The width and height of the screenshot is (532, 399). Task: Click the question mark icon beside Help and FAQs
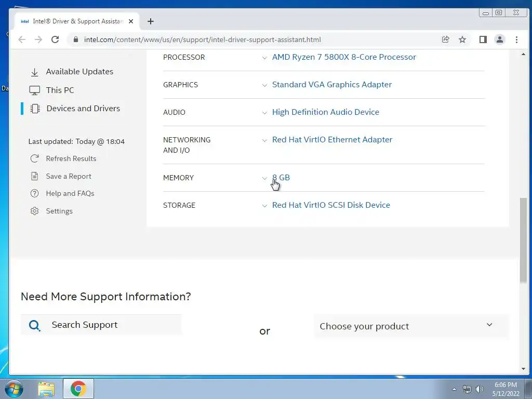35,193
